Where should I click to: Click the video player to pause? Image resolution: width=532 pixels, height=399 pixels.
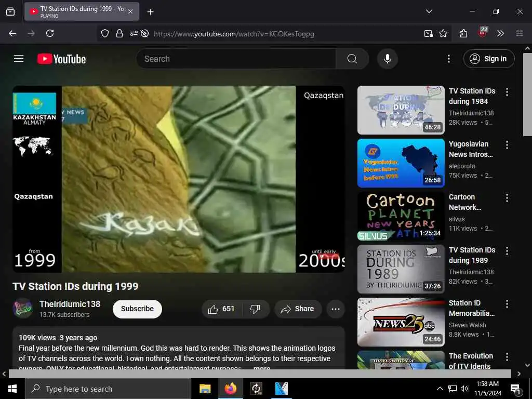(x=179, y=179)
